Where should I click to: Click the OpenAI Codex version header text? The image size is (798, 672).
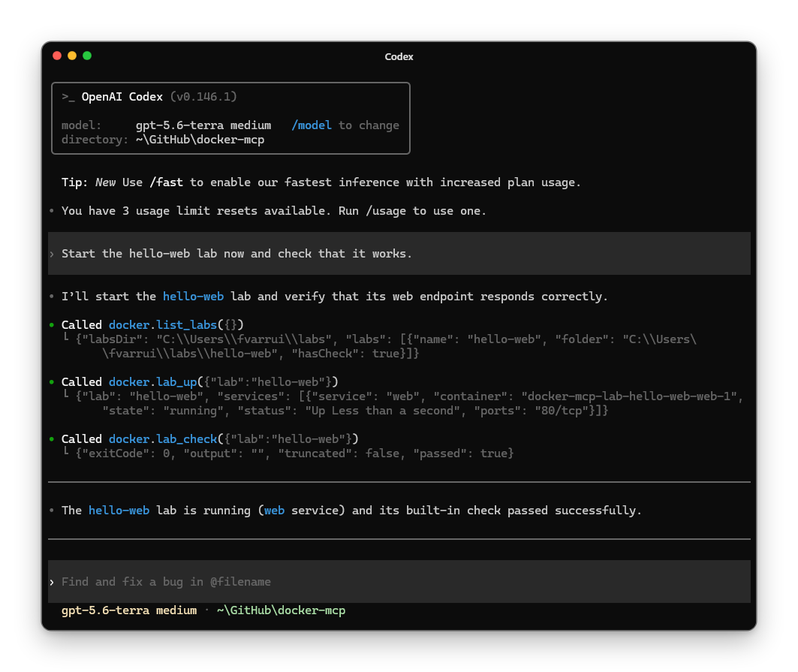[159, 97]
